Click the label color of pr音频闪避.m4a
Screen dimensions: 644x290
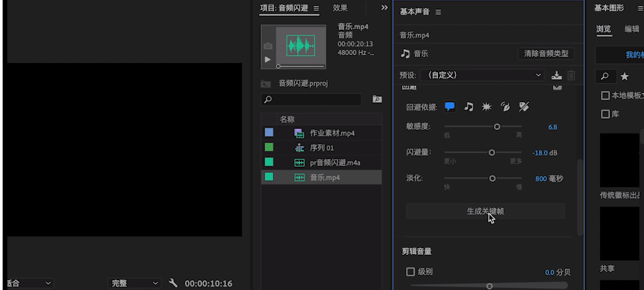(269, 162)
